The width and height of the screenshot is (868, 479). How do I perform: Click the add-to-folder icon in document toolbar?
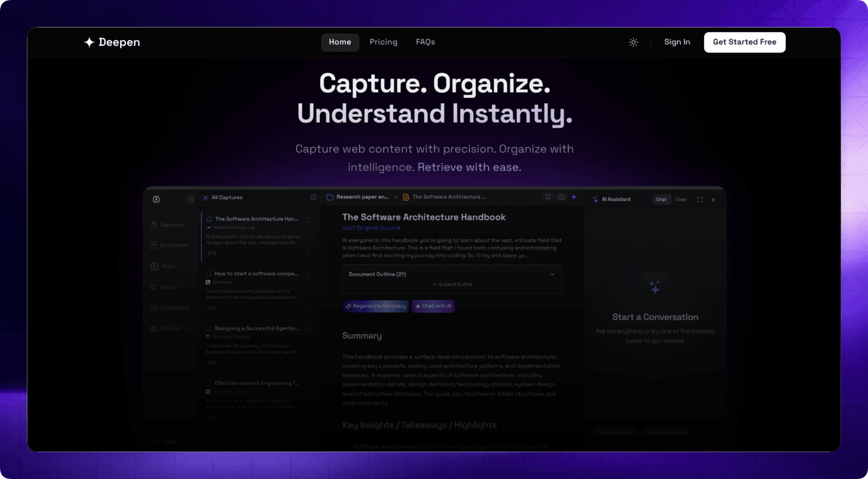point(562,197)
